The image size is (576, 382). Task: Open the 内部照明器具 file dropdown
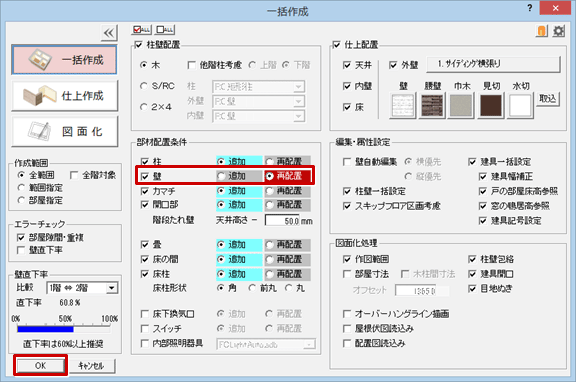point(266,345)
